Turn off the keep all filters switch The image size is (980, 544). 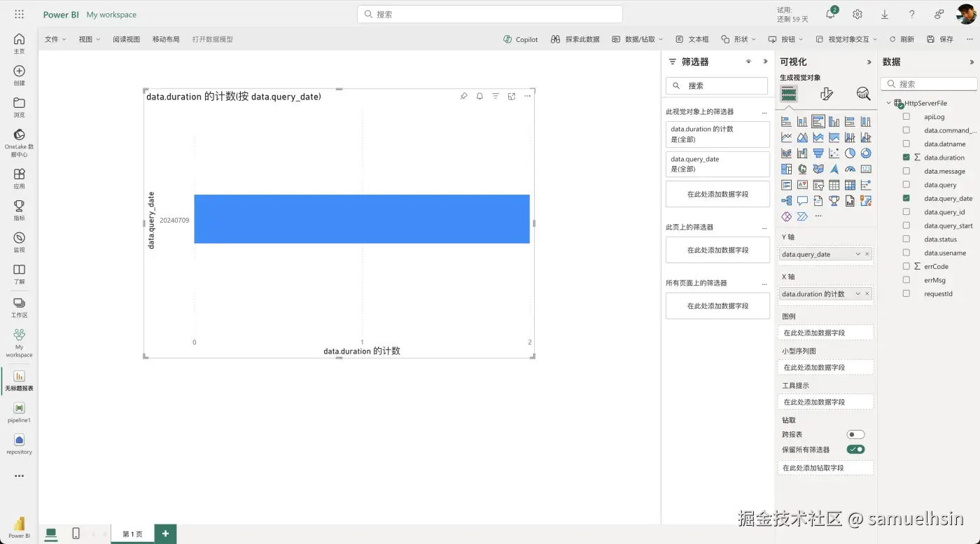pyautogui.click(x=855, y=449)
